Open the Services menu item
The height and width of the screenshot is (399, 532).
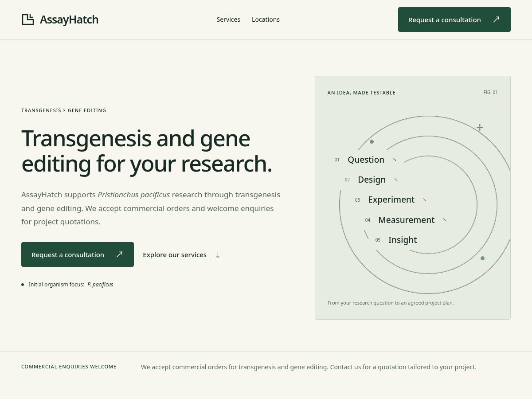point(228,20)
